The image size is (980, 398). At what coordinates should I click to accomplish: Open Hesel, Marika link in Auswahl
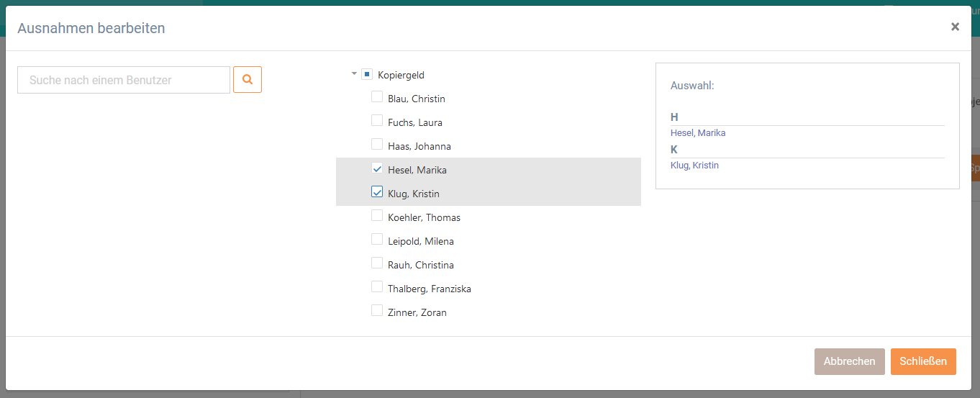tap(698, 133)
